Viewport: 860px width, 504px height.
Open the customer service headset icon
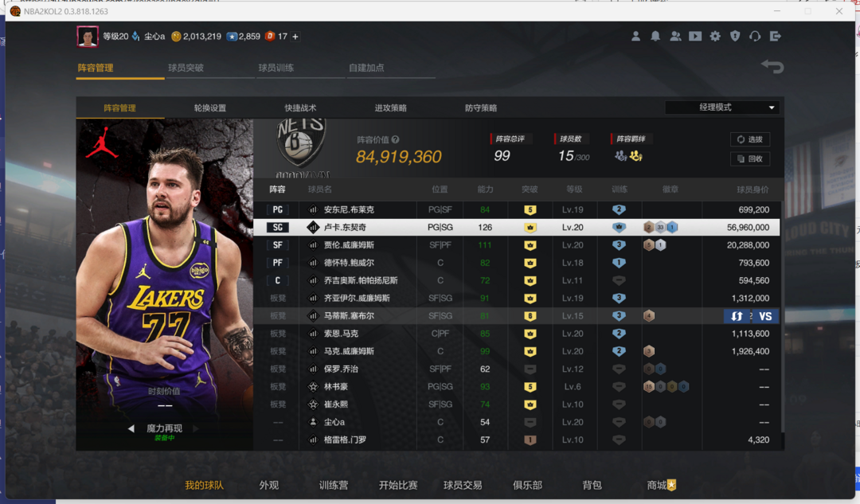[x=755, y=36]
